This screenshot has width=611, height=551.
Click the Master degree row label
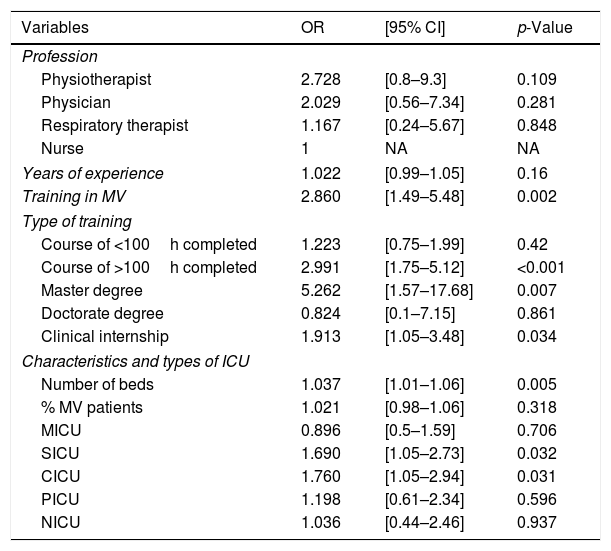click(x=92, y=290)
